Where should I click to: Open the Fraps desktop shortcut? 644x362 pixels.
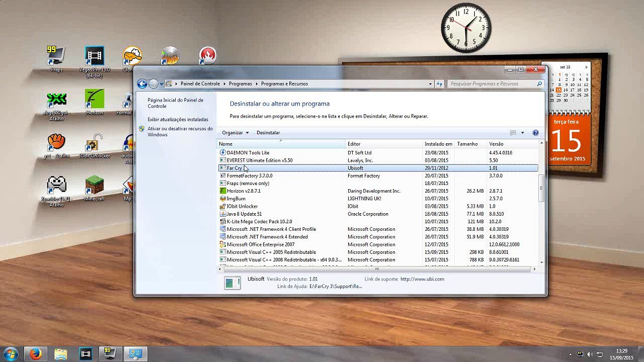point(56,59)
